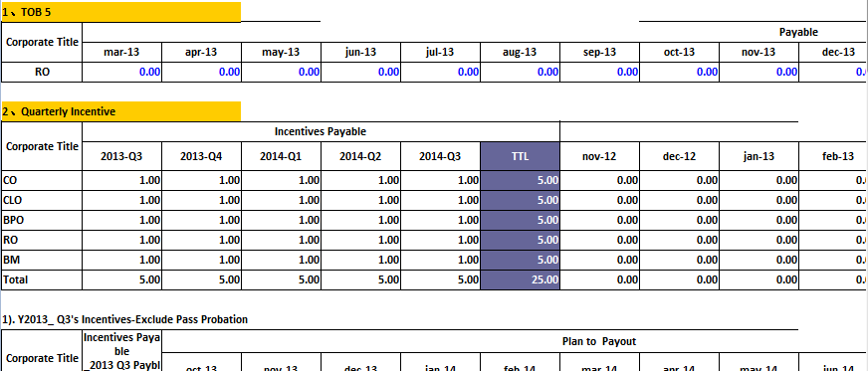Image resolution: width=868 pixels, height=371 pixels.
Task: Select the jan-13 column header
Action: coord(759,156)
